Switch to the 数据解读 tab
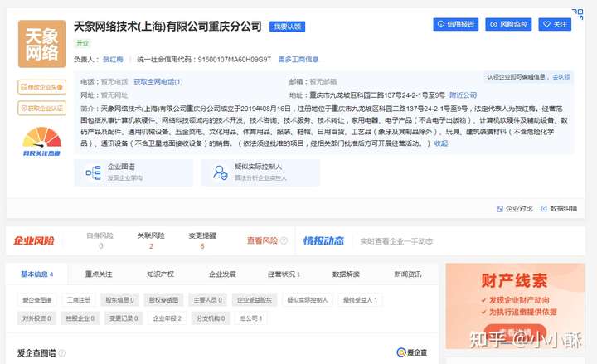597x364 pixels. point(346,274)
